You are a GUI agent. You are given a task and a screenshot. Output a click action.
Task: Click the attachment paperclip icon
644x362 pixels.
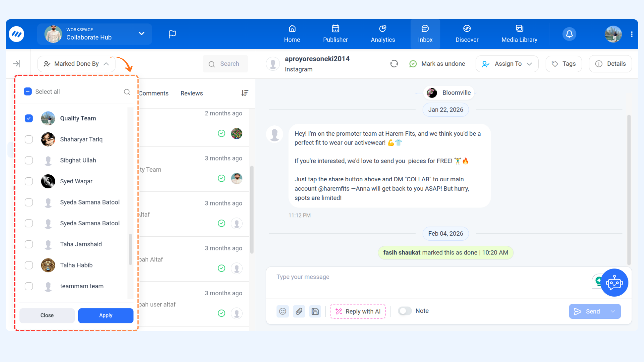click(299, 311)
